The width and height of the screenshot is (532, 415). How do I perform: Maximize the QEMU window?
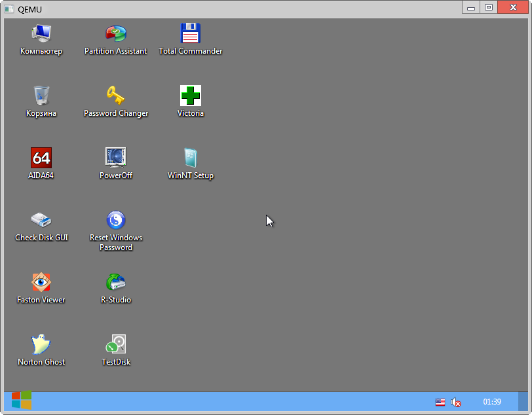[x=489, y=7]
